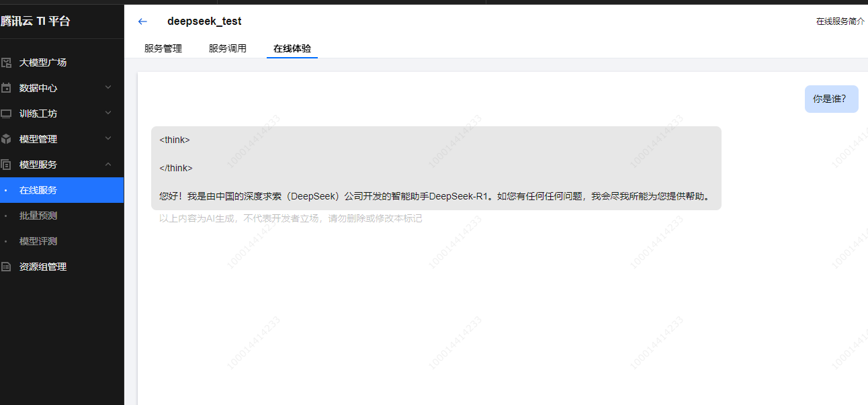Click the 模型服务 menu label
The image size is (868, 405).
pyautogui.click(x=38, y=165)
